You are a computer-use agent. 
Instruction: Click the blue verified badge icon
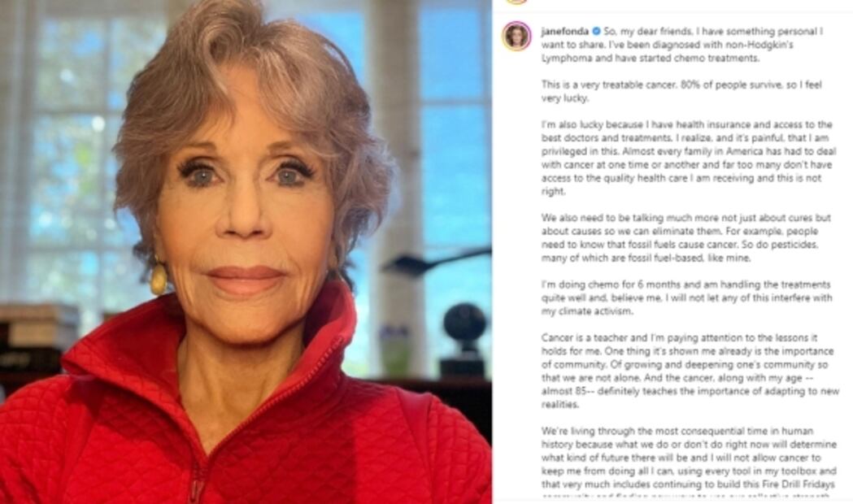coord(596,32)
